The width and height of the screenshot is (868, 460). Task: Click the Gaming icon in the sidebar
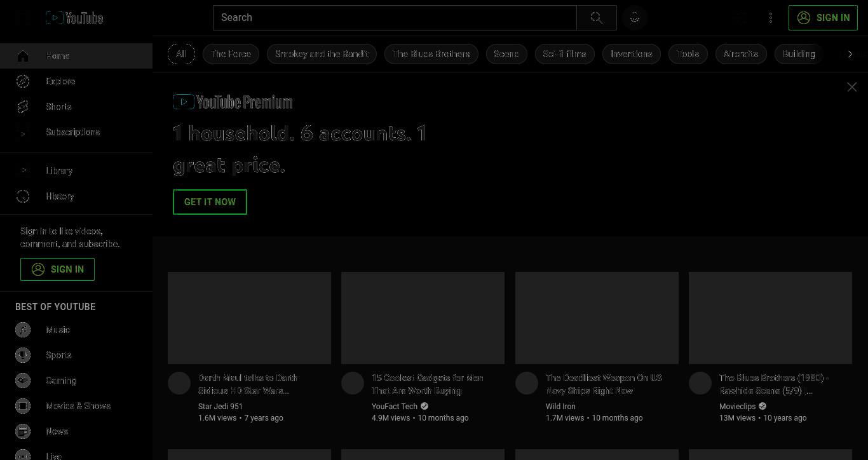[x=23, y=381]
